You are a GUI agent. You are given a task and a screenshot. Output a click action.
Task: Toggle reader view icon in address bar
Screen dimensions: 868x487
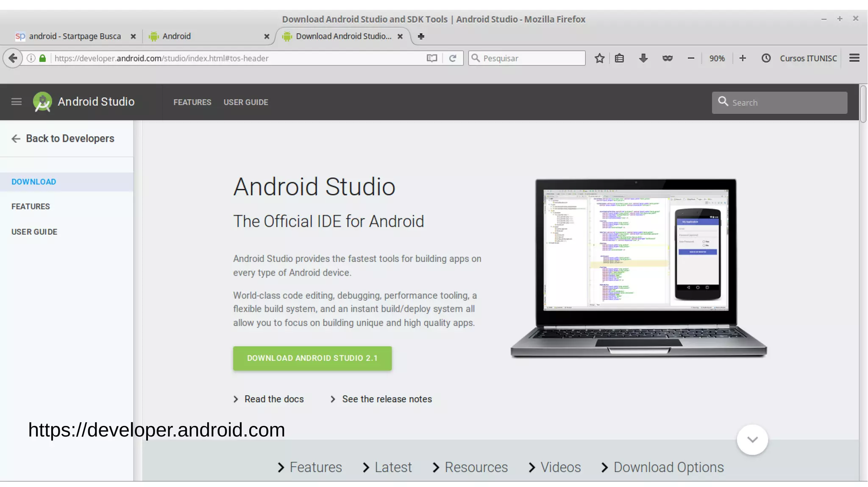pos(431,58)
